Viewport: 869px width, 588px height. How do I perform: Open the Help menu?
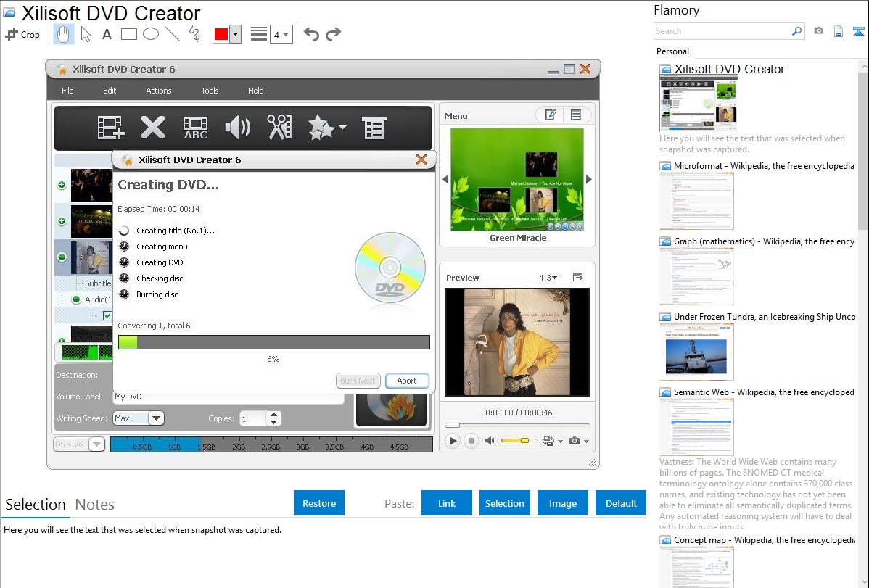255,91
